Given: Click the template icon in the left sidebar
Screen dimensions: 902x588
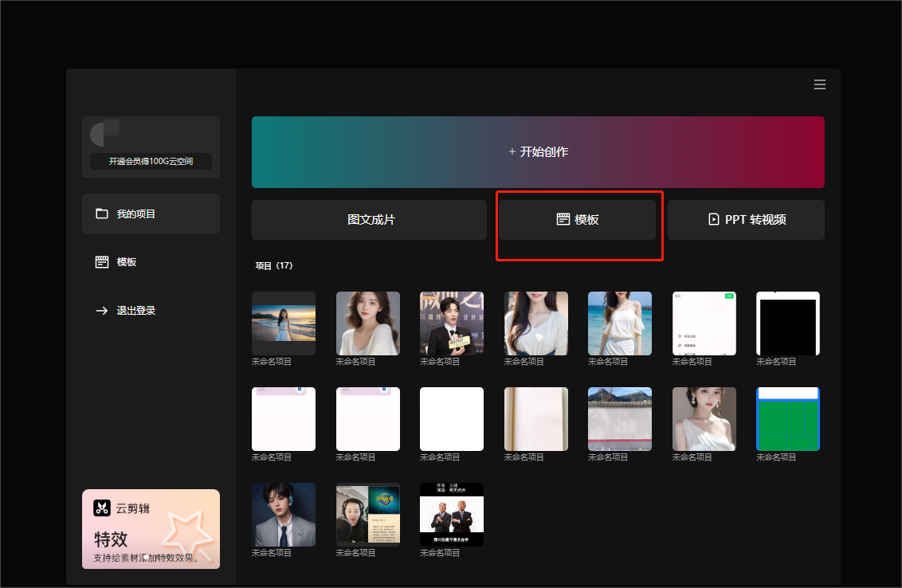Looking at the screenshot, I should 102,262.
